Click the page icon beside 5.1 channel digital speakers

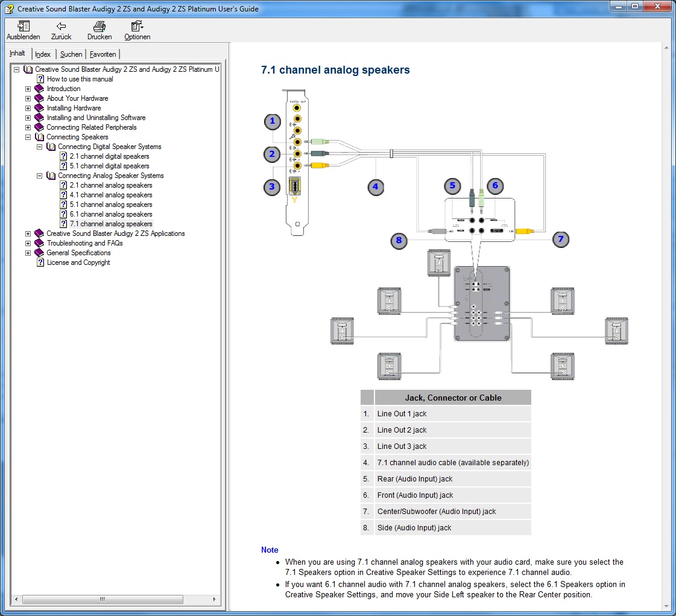[63, 166]
